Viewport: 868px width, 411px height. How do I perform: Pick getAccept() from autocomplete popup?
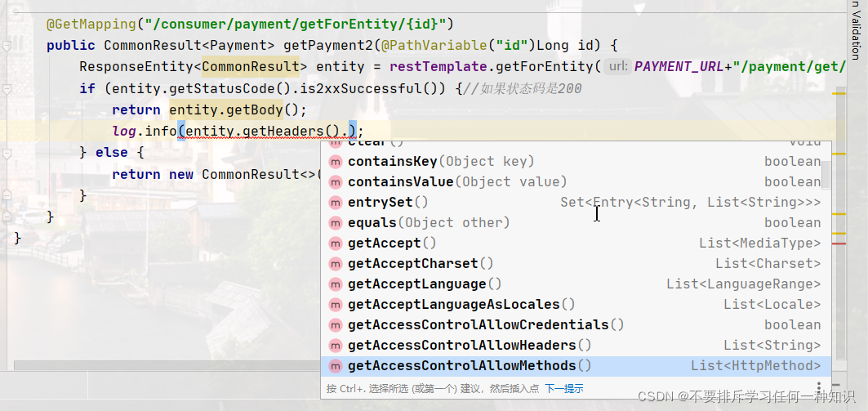576,243
